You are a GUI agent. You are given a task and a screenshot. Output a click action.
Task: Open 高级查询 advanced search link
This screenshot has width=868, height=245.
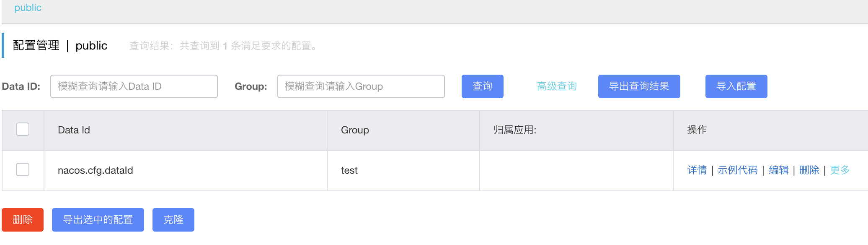(557, 86)
